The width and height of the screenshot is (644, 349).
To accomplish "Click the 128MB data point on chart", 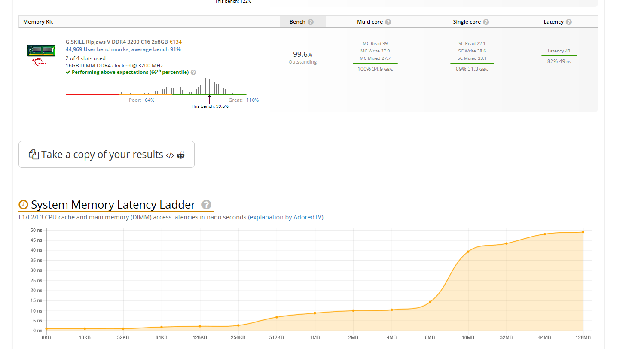I will click(x=583, y=232).
